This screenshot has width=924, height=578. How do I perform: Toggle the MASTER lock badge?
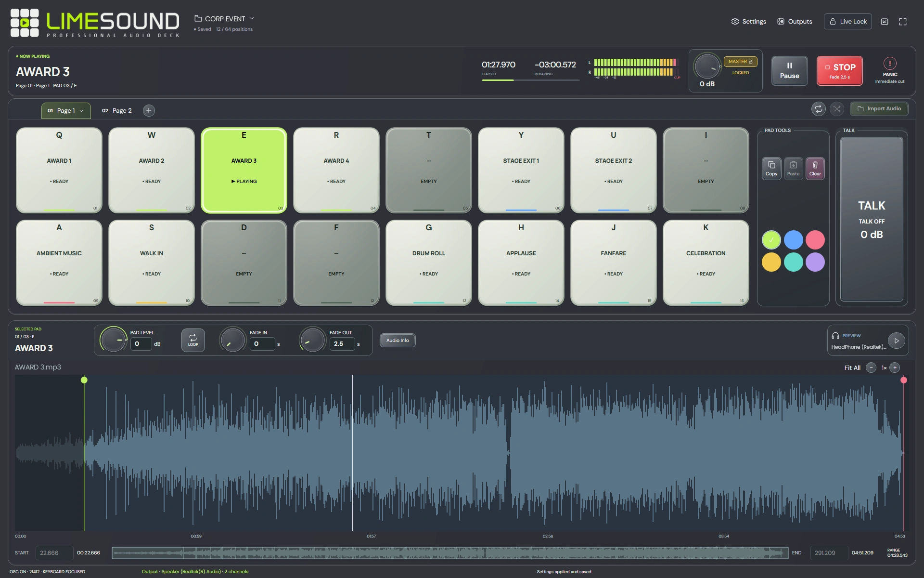coord(740,62)
